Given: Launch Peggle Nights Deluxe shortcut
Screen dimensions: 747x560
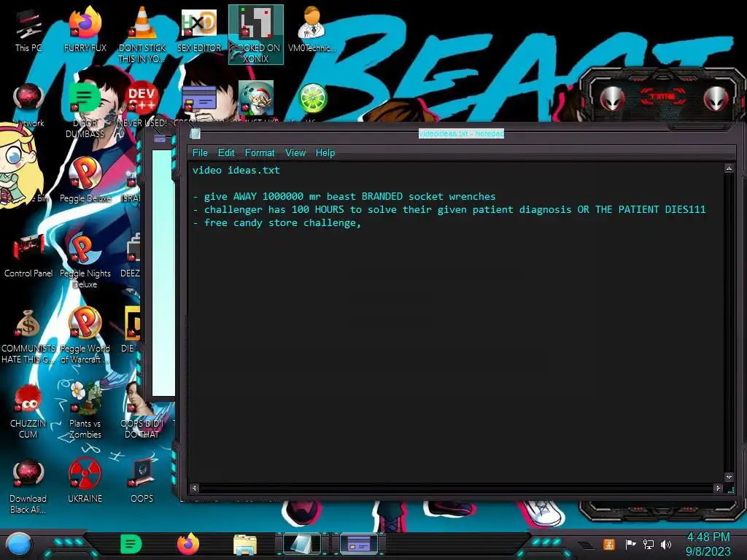Looking at the screenshot, I should pyautogui.click(x=85, y=260).
